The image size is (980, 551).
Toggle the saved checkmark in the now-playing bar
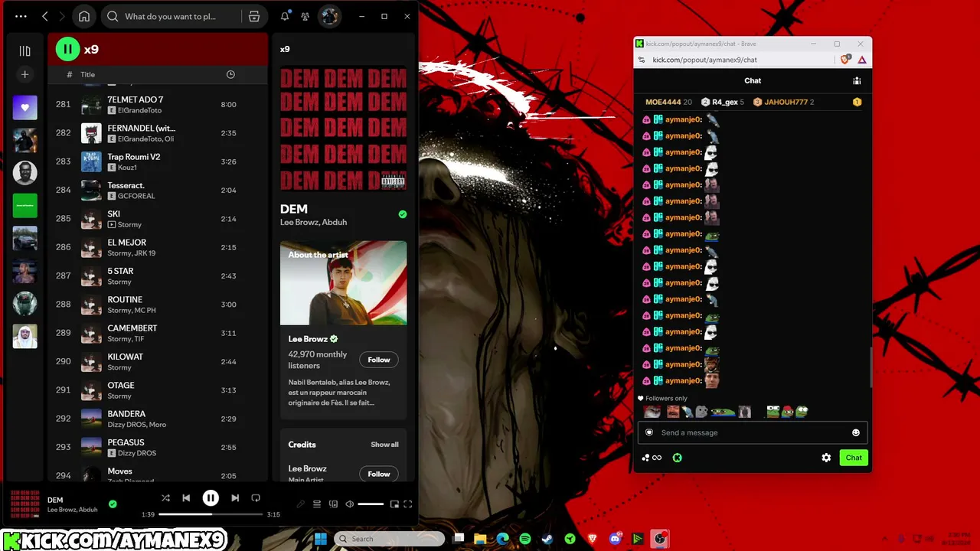click(x=113, y=504)
